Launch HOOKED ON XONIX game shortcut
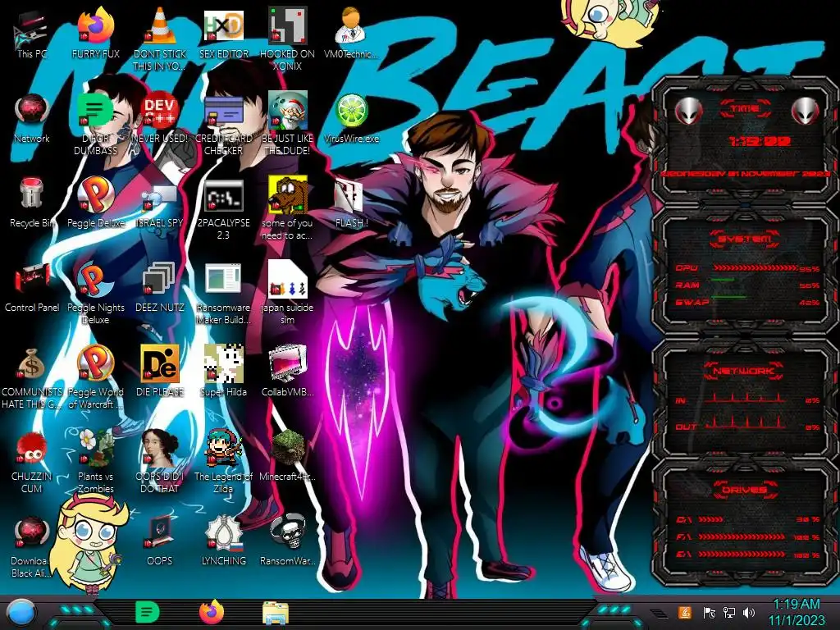840x630 pixels. pos(287,38)
